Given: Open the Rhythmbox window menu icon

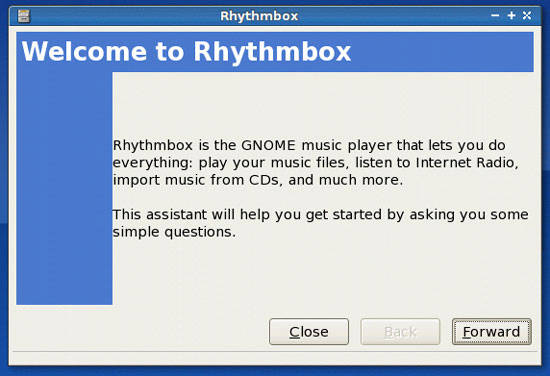Looking at the screenshot, I should [x=24, y=16].
